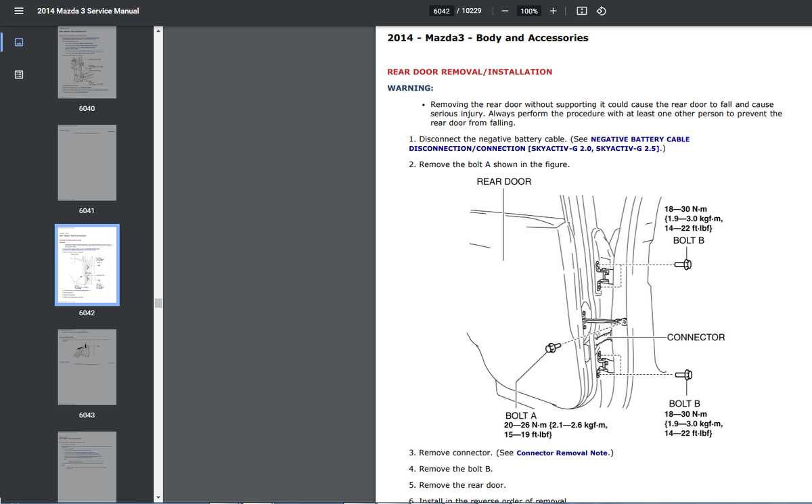Click the thumbnail panel scroll down arrow

tap(158, 497)
